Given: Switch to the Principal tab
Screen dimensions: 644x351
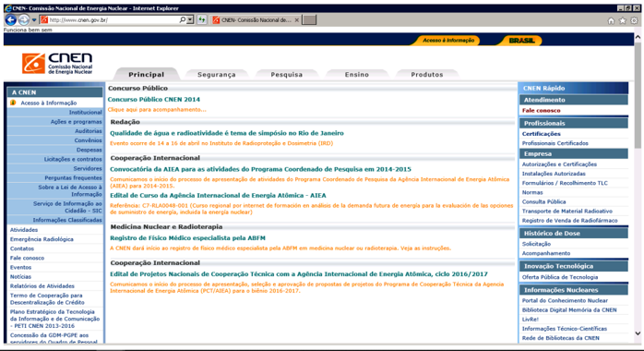Looking at the screenshot, I should click(x=146, y=75).
